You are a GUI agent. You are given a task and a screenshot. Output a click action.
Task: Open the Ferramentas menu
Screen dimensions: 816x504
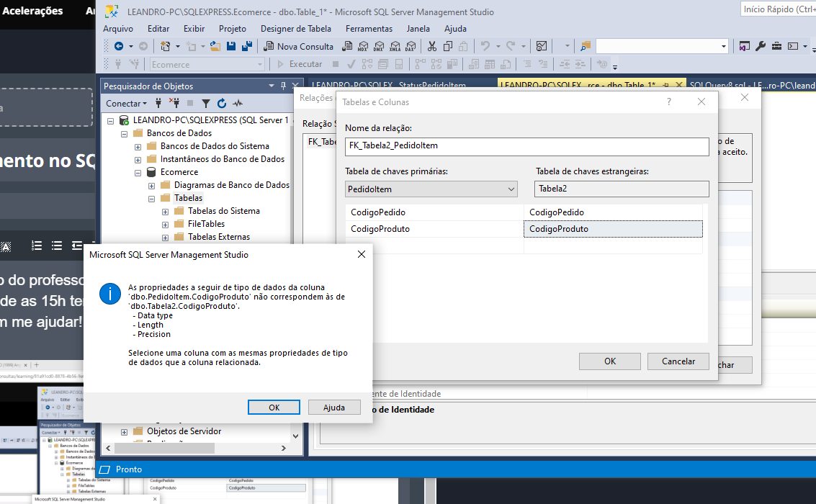click(x=369, y=29)
